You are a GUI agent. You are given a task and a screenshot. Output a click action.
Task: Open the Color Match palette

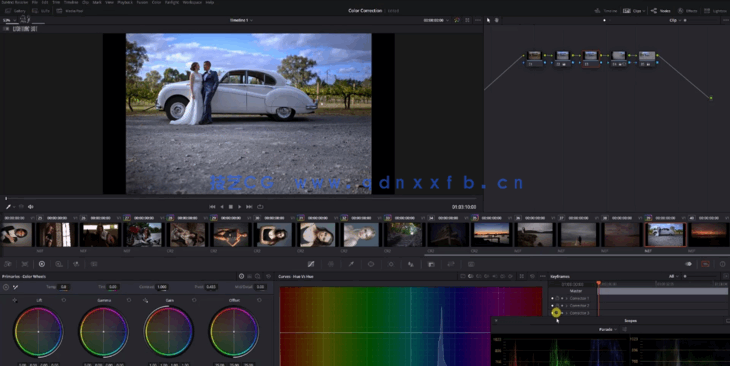click(25, 264)
